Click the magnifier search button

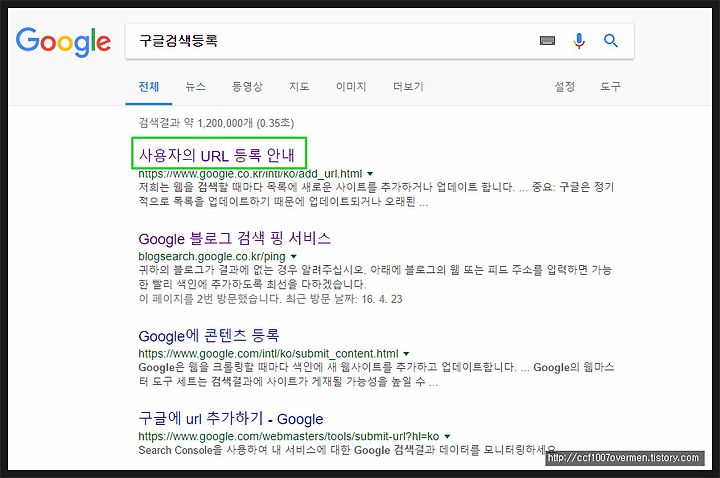point(611,41)
